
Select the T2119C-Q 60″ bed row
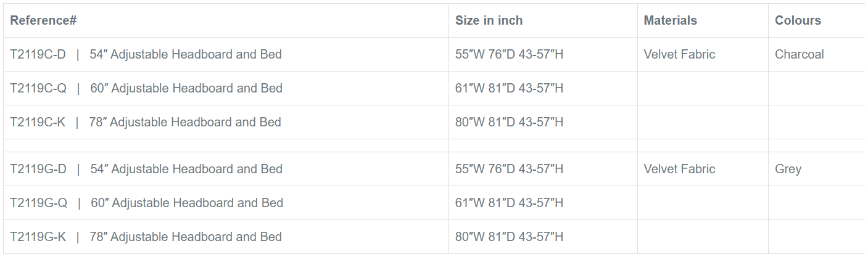146,88
